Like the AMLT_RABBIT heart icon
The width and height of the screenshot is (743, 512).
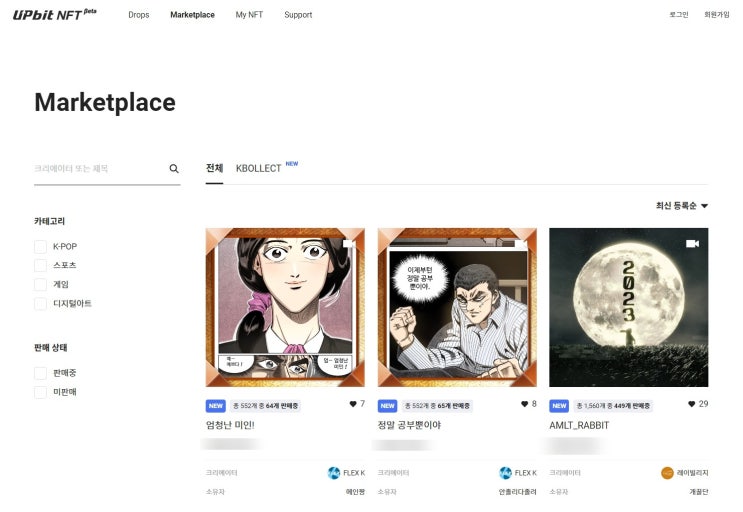tap(691, 404)
